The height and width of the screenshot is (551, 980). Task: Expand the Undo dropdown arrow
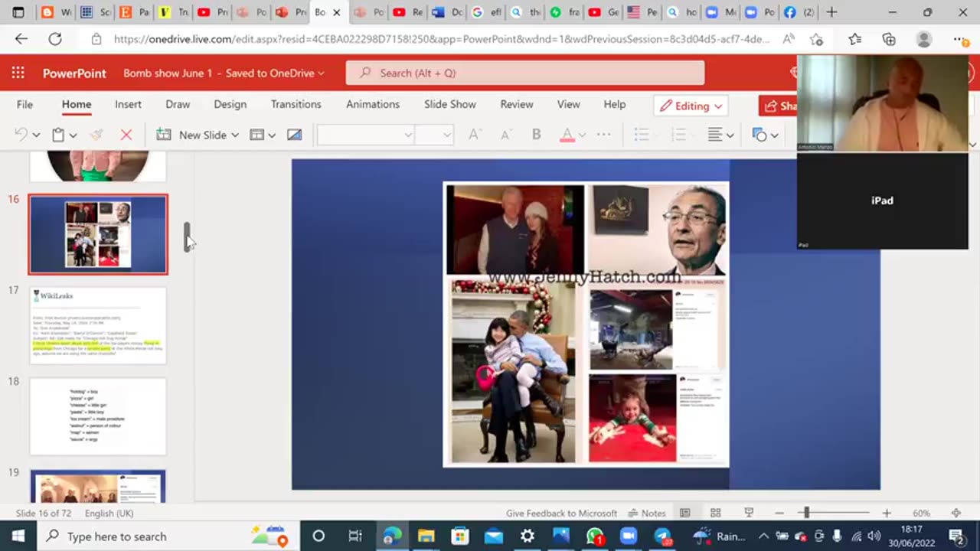tap(36, 135)
